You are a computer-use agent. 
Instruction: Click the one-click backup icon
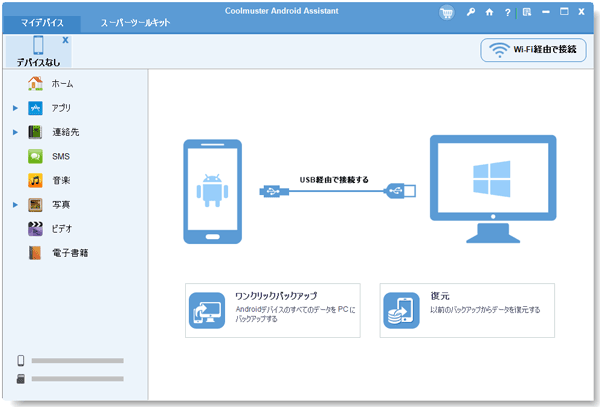(x=207, y=310)
